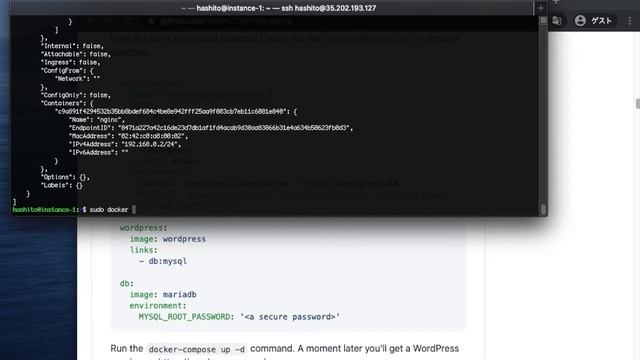The image size is (640, 360).
Task: Click the "Internal": false line
Action: 72,46
